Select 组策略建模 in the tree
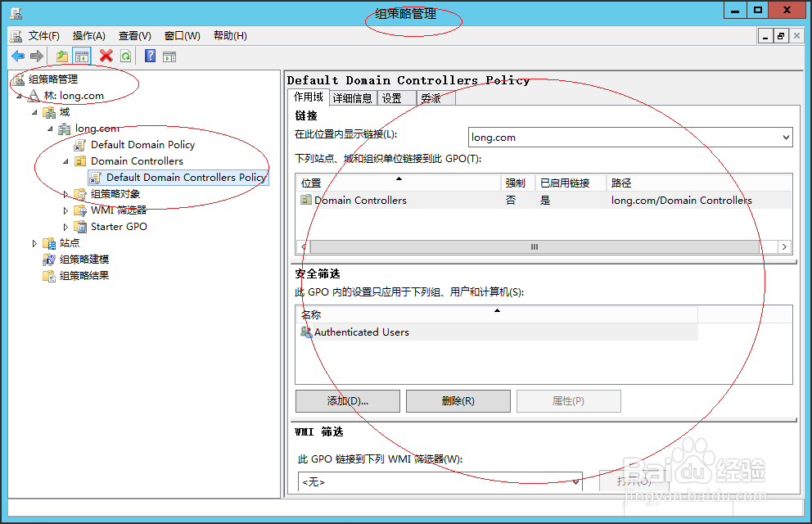Viewport: 812px width, 524px height. point(84,260)
